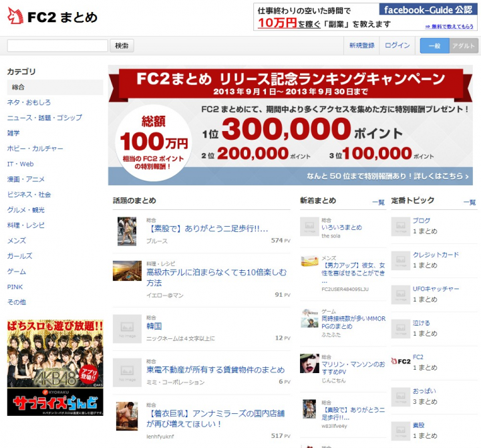Open 一覧 list for 新着まとめ

[379, 202]
